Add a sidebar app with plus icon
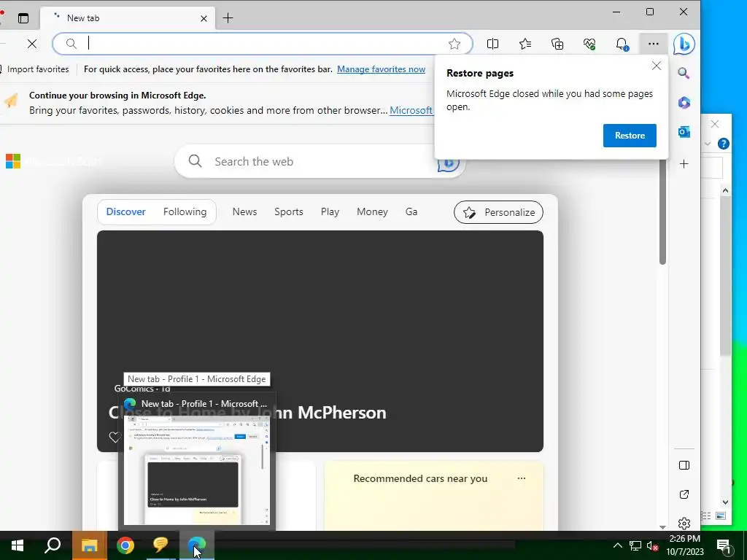 pyautogui.click(x=684, y=164)
